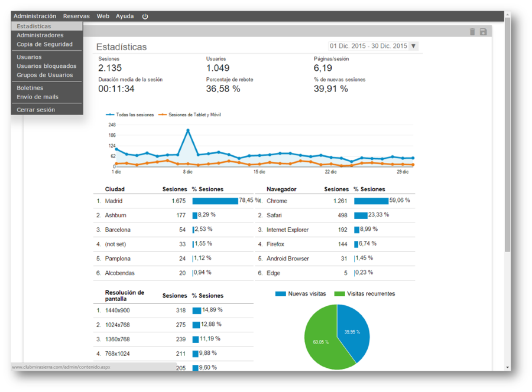
Task: Open the date range dropdown arrow
Action: tap(413, 46)
